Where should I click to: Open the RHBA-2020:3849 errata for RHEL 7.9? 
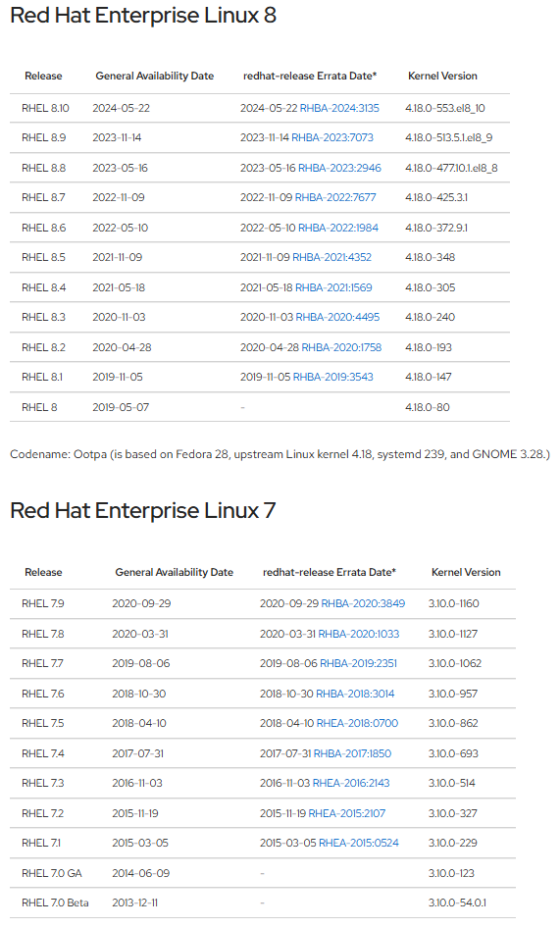click(x=363, y=603)
